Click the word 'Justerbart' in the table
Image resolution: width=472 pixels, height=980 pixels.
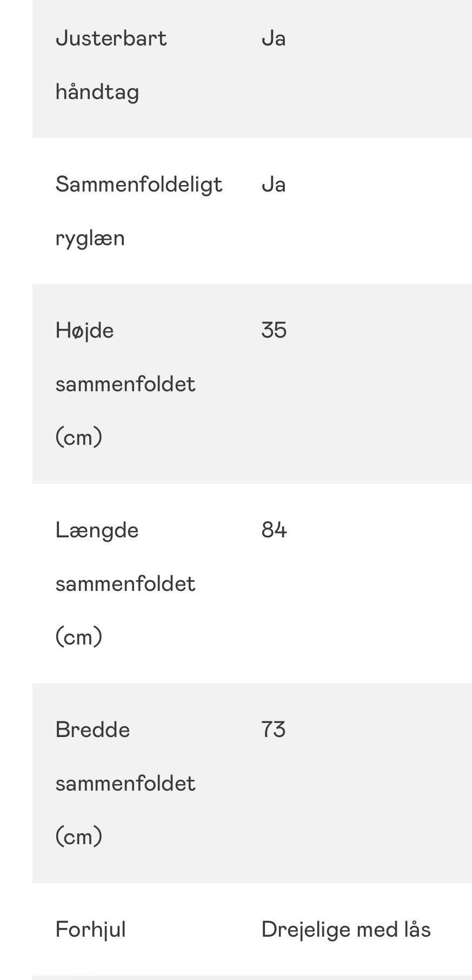point(111,38)
